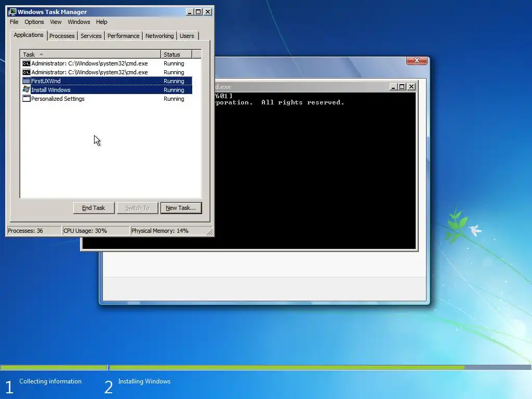
Task: Close the Task Manager window
Action: (208, 12)
